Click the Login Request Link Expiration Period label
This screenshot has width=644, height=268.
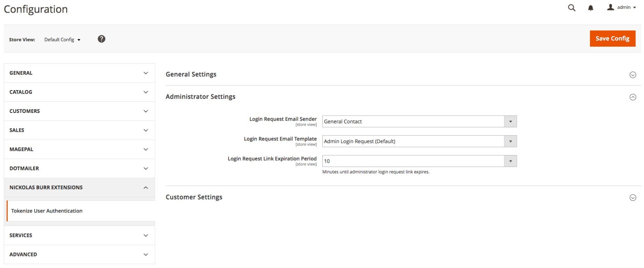click(x=272, y=158)
